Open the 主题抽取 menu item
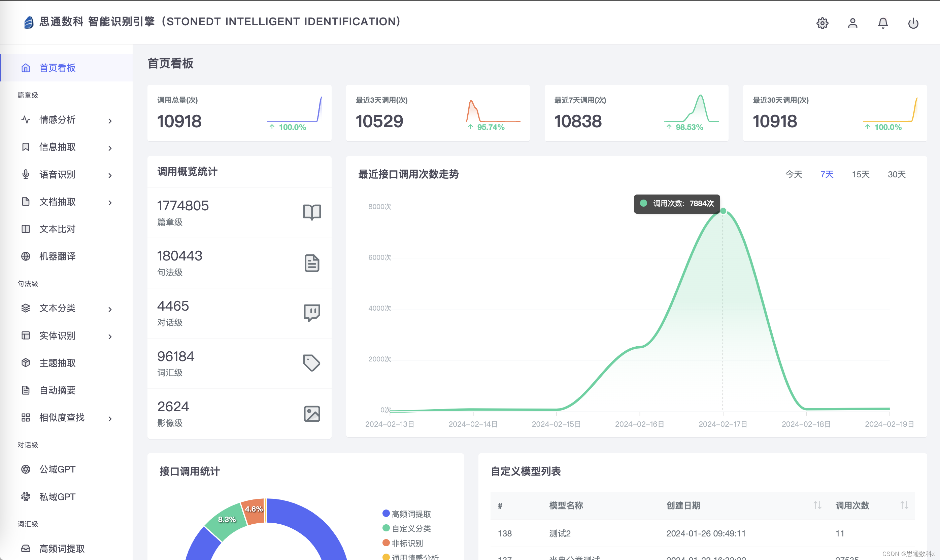Viewport: 940px width, 560px height. [66, 363]
